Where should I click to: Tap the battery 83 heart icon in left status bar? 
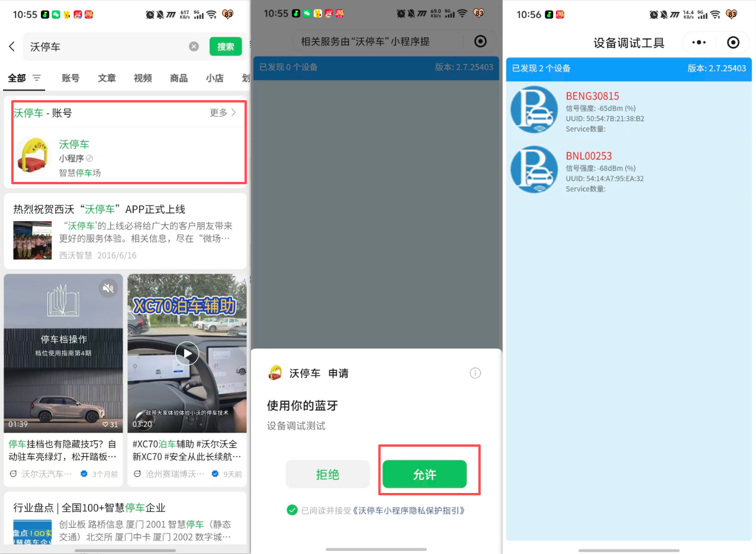tap(229, 14)
